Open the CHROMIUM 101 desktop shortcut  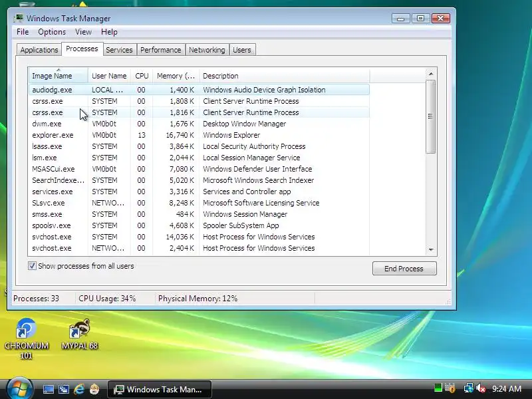click(26, 338)
